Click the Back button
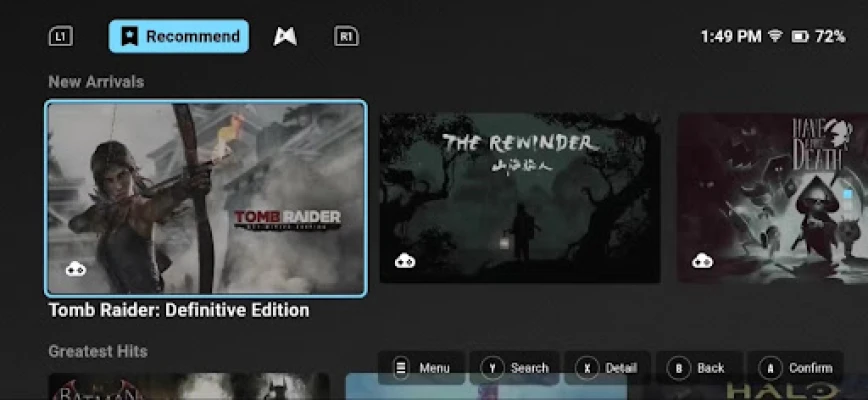The height and width of the screenshot is (400, 868). pos(699,368)
